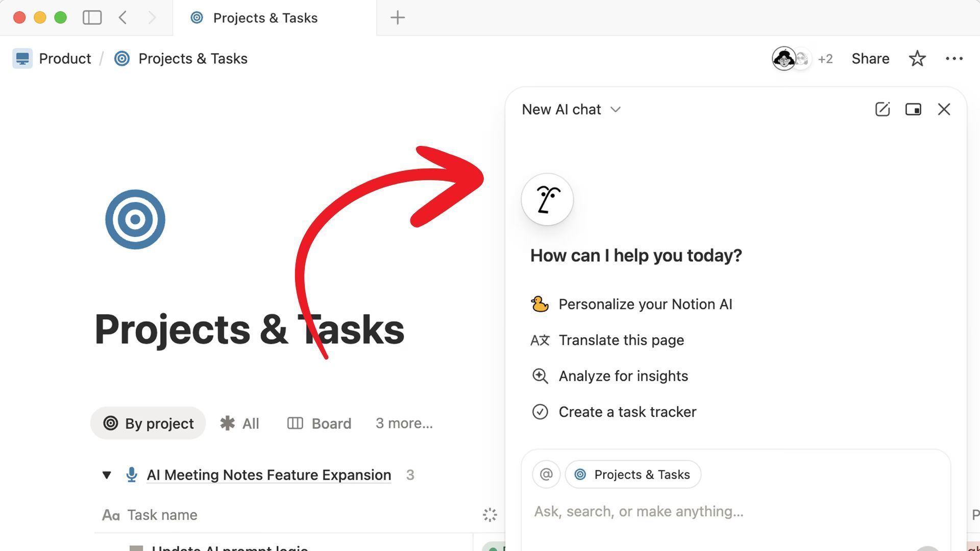The height and width of the screenshot is (551, 980).
Task: Start a new chat with compose icon
Action: [x=882, y=109]
